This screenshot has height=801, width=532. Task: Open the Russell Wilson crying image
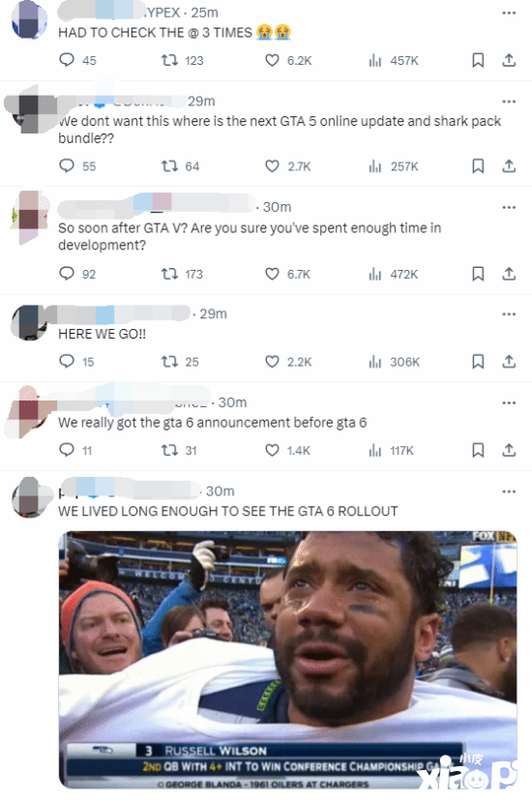288,660
